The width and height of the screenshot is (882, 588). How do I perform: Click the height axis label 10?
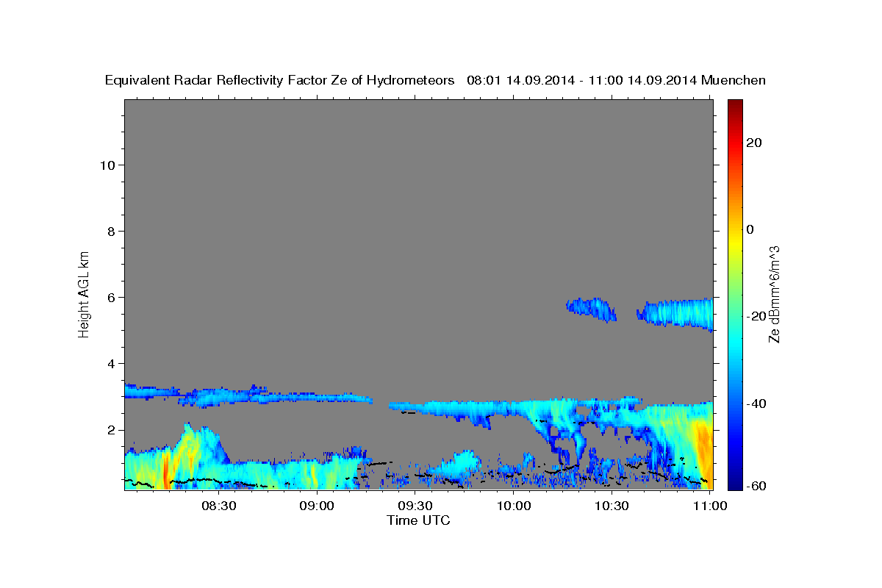(107, 165)
